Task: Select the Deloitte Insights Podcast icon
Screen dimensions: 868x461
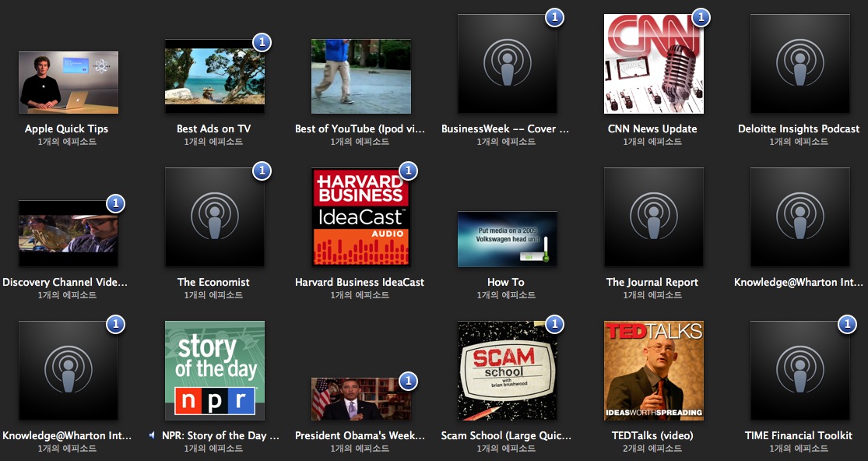Action: [x=799, y=64]
